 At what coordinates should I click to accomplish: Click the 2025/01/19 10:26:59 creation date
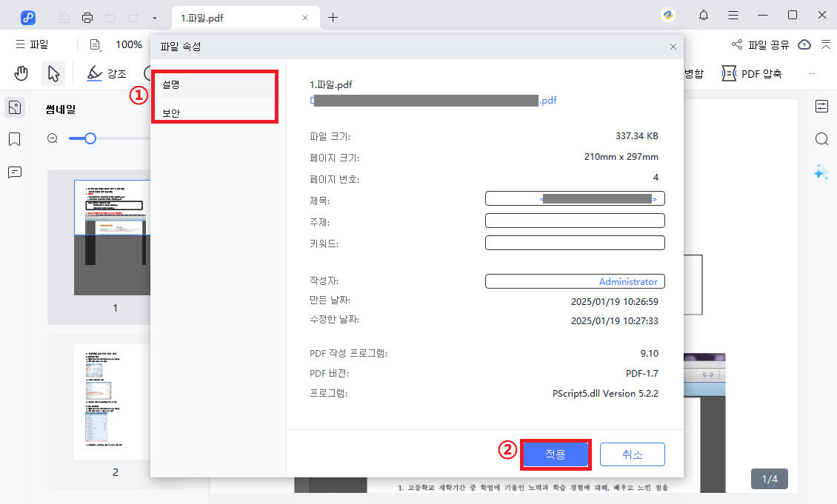coord(614,302)
